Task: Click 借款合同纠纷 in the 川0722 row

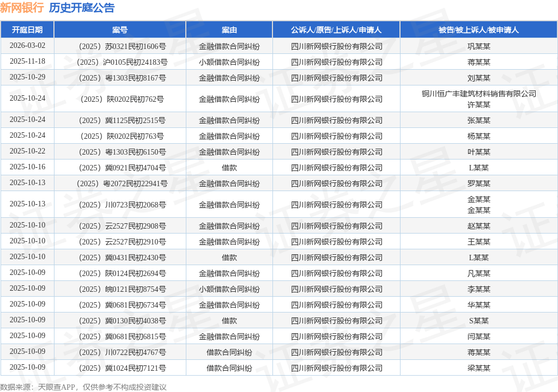Action: click(229, 352)
